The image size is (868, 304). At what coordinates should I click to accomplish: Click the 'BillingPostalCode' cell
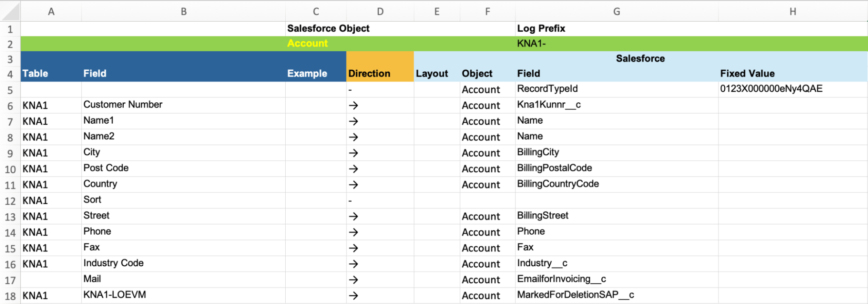[617, 169]
